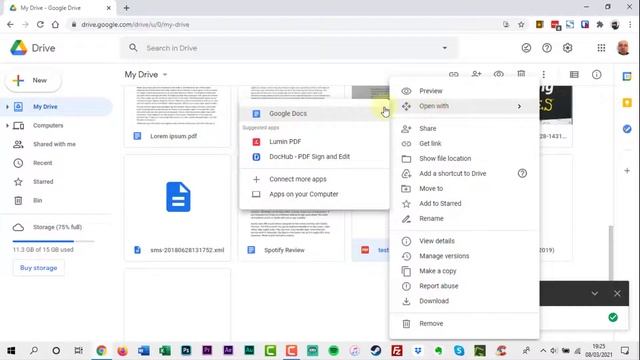The image size is (640, 360).
Task: Collapse the upload notification chevron
Action: pos(595,293)
